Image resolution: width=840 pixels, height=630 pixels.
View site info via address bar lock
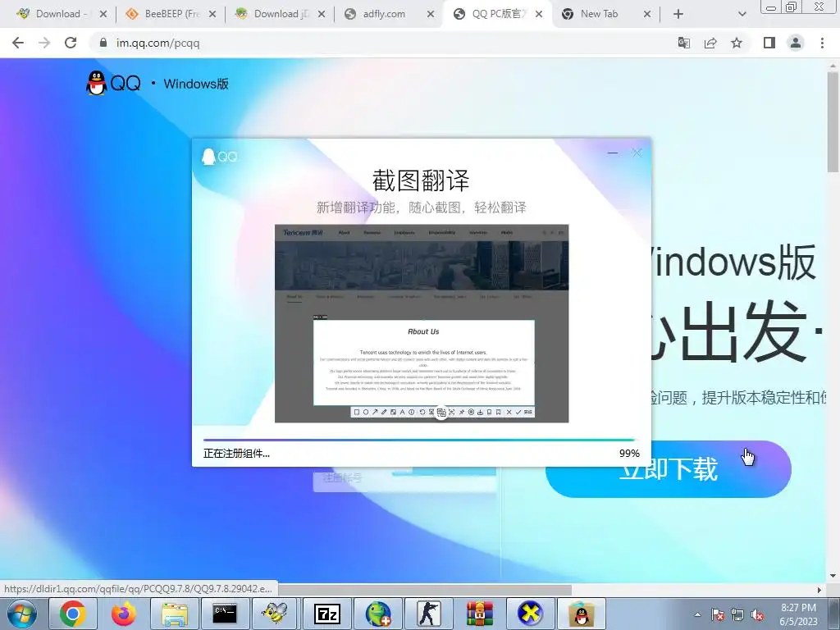[103, 43]
